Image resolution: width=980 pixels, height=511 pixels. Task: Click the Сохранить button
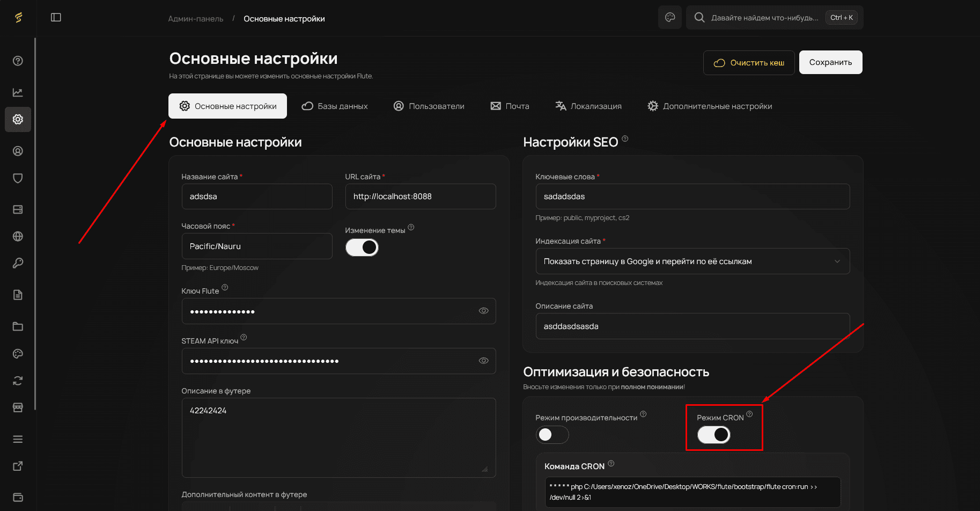click(830, 62)
